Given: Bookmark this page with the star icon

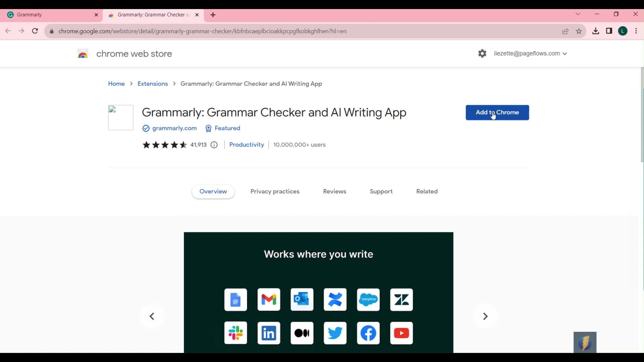Looking at the screenshot, I should coord(579,31).
